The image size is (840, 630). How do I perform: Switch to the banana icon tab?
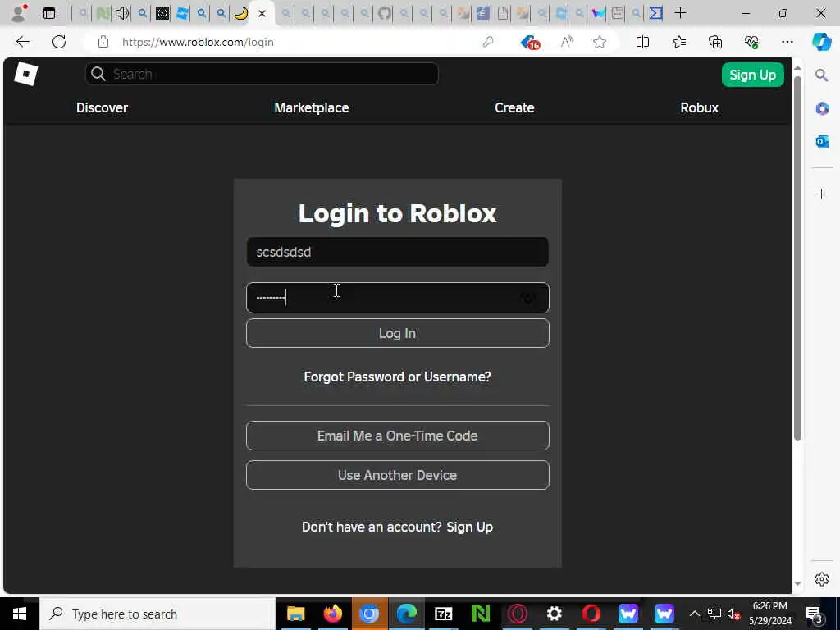click(241, 13)
